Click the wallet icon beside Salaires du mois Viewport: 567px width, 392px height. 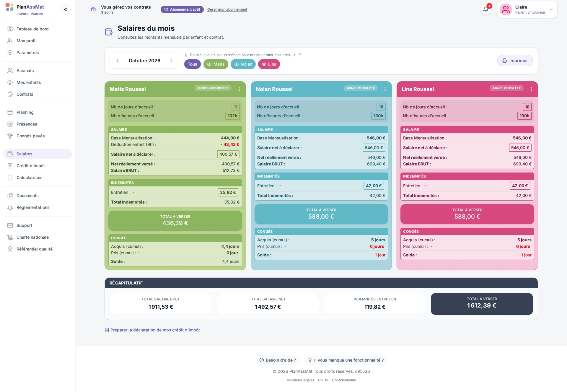[x=109, y=32]
